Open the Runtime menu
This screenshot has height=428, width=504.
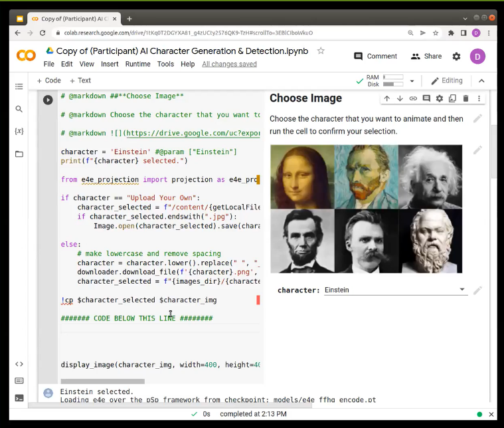point(137,64)
